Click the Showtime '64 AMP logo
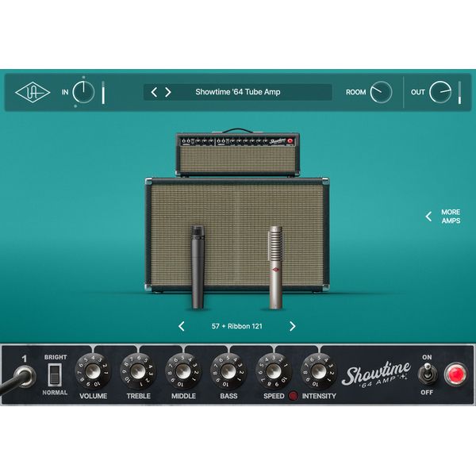 pos(376,374)
